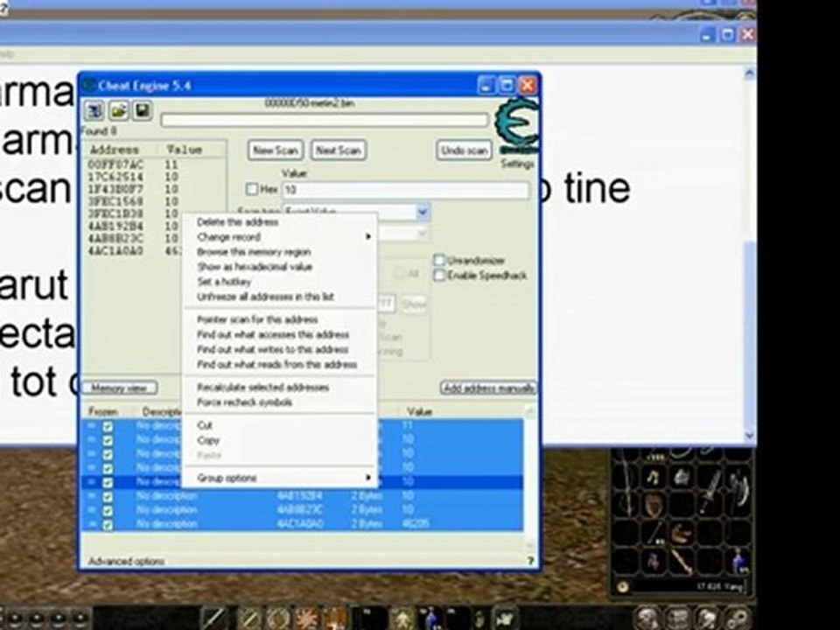The width and height of the screenshot is (840, 630).
Task: Expand the Group options submenu
Action: pos(281,478)
